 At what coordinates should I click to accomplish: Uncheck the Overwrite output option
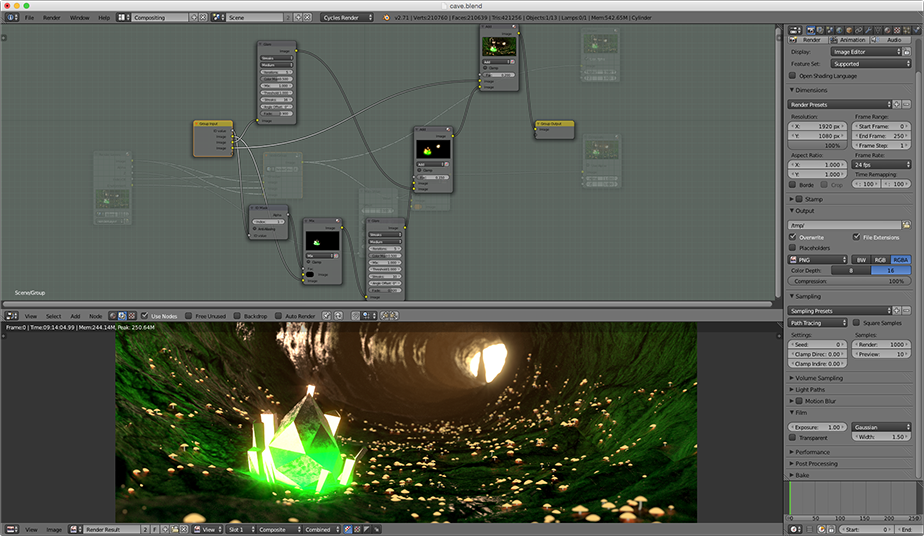[x=794, y=237]
